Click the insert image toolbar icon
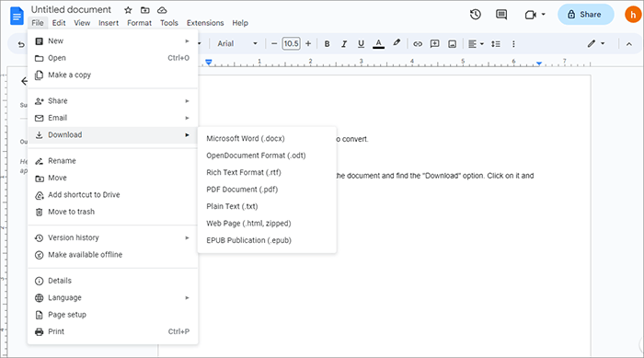 [x=452, y=43]
